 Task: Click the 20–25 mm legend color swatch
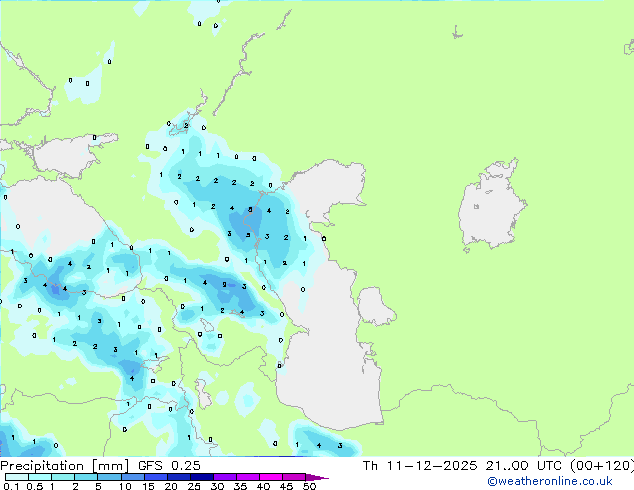(x=179, y=477)
